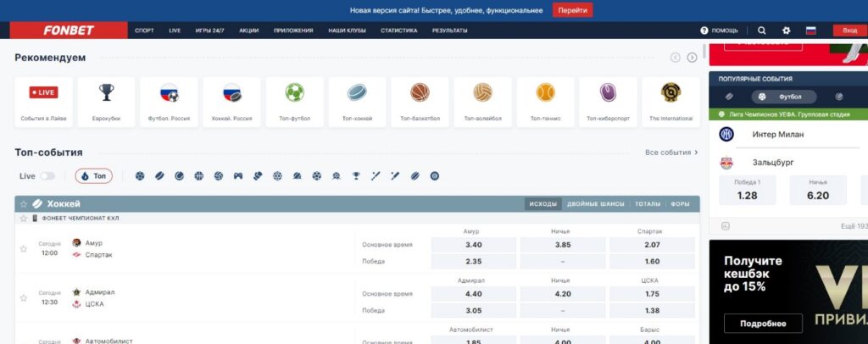Show next recommended items arrow
Screen dimensions: 868x344
coord(692,58)
